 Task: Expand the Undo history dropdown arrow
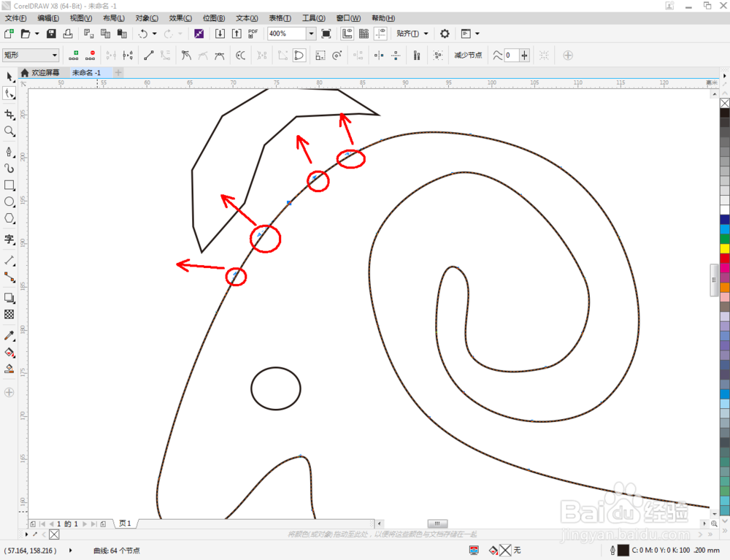point(155,34)
